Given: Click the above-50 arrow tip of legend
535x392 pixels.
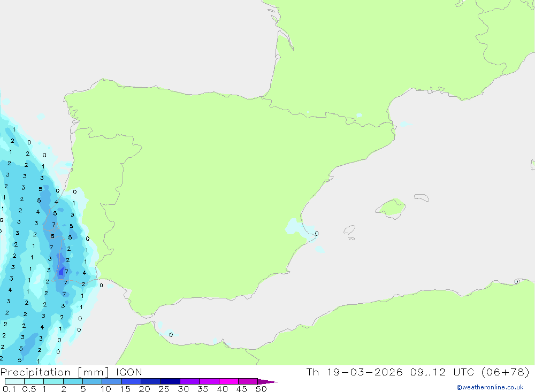Looking at the screenshot, I should tap(267, 381).
